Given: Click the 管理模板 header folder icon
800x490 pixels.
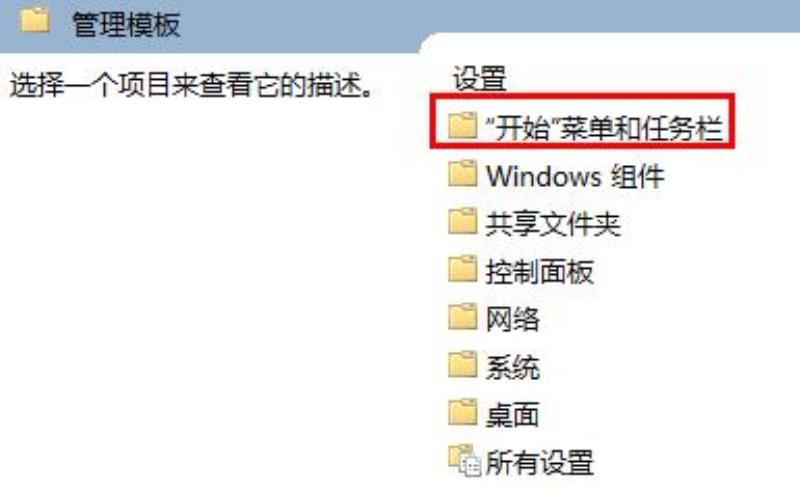Looking at the screenshot, I should pos(35,20).
